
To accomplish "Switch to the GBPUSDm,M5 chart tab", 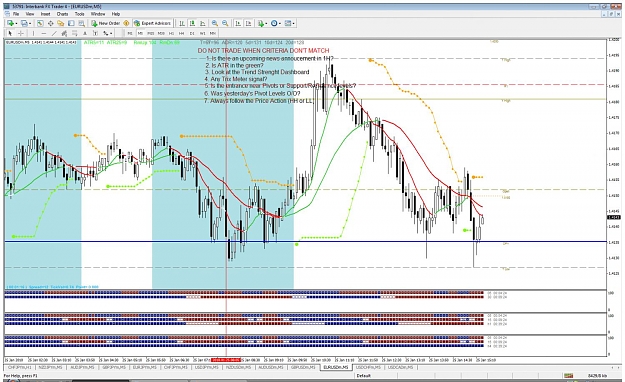I will (x=303, y=367).
